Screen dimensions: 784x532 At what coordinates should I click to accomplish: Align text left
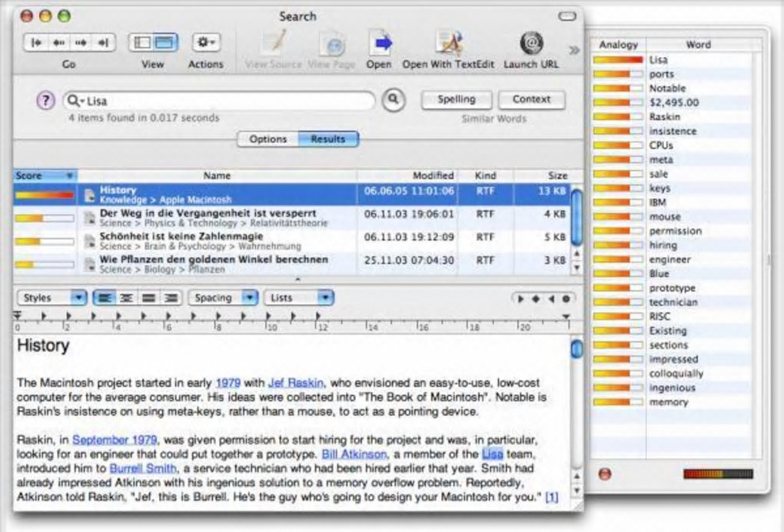click(105, 298)
